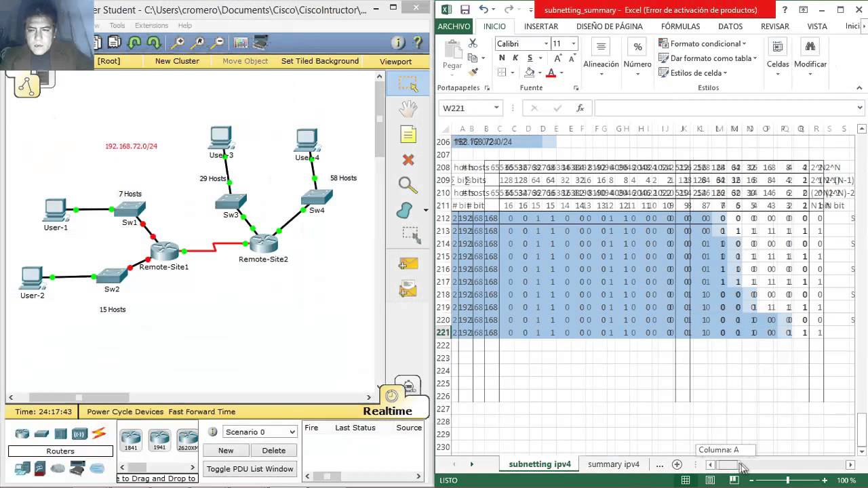Click the Remote-Site1 router on canvas
This screenshot has height=488, width=868.
(x=163, y=252)
